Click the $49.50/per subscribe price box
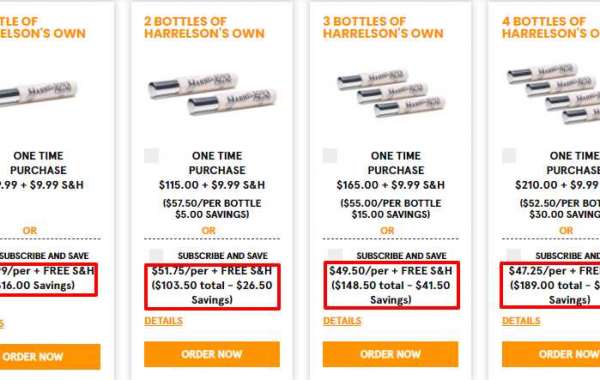The height and width of the screenshot is (380, 600). (391, 285)
